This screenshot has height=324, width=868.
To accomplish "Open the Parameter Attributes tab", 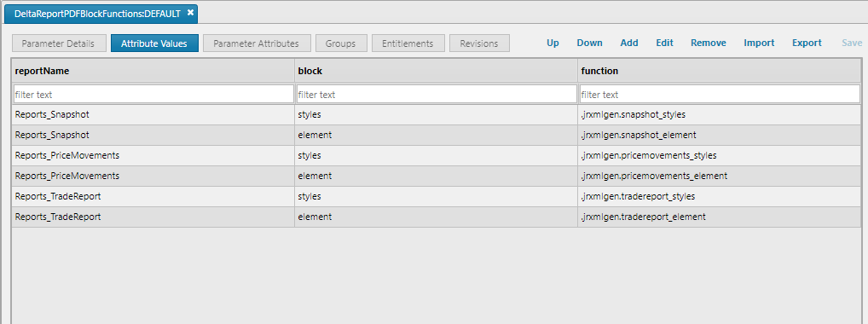I will (257, 43).
